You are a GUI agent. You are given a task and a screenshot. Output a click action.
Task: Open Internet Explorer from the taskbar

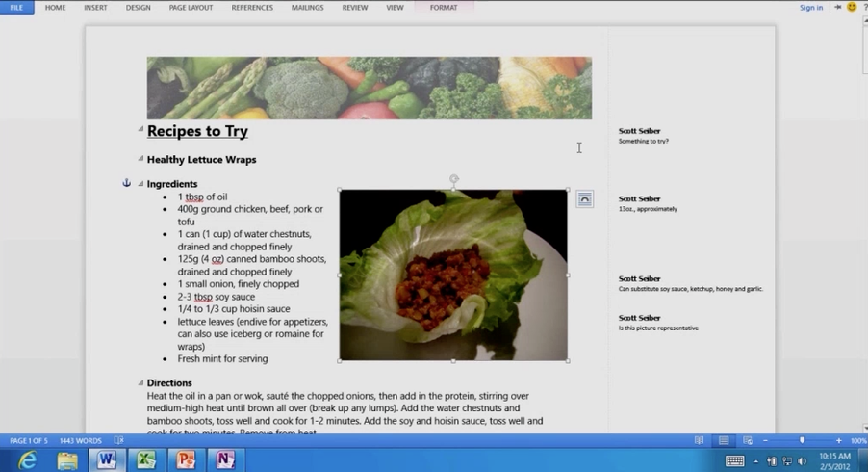coord(28,459)
